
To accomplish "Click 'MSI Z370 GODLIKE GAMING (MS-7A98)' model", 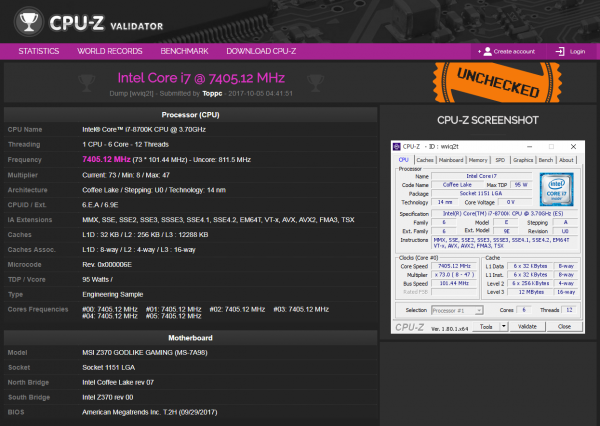I will [145, 353].
